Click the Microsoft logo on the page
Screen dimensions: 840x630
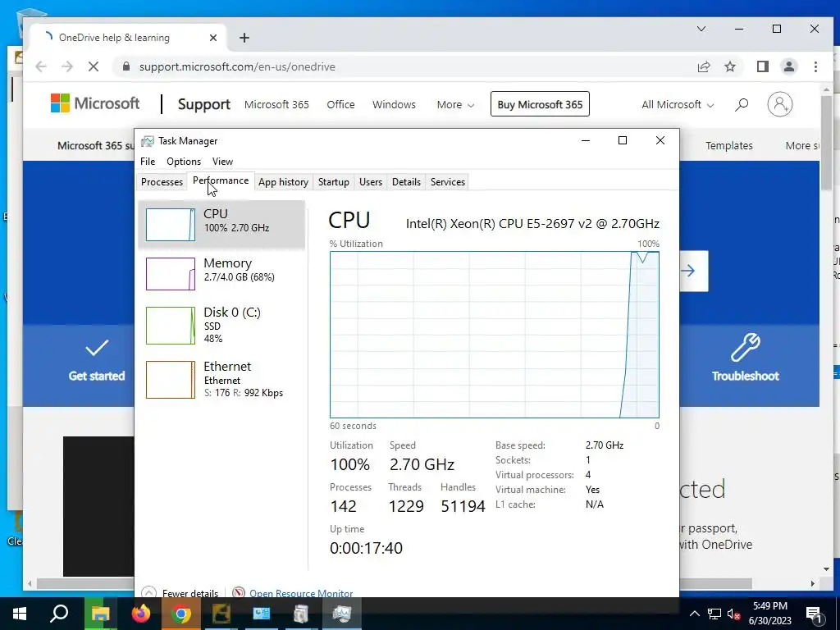pos(95,103)
